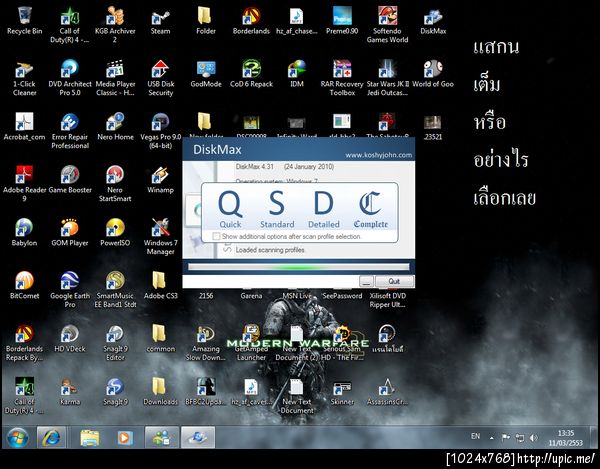The image size is (600, 469).
Task: Select the Complete scan profile in DiskMax
Action: tap(370, 209)
